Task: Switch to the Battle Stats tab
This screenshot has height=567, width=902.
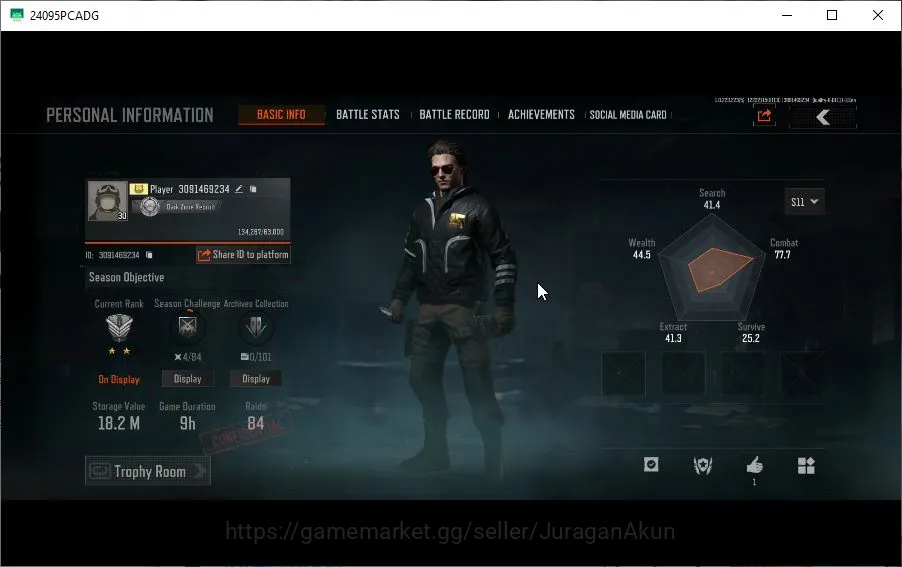Action: pyautogui.click(x=368, y=114)
